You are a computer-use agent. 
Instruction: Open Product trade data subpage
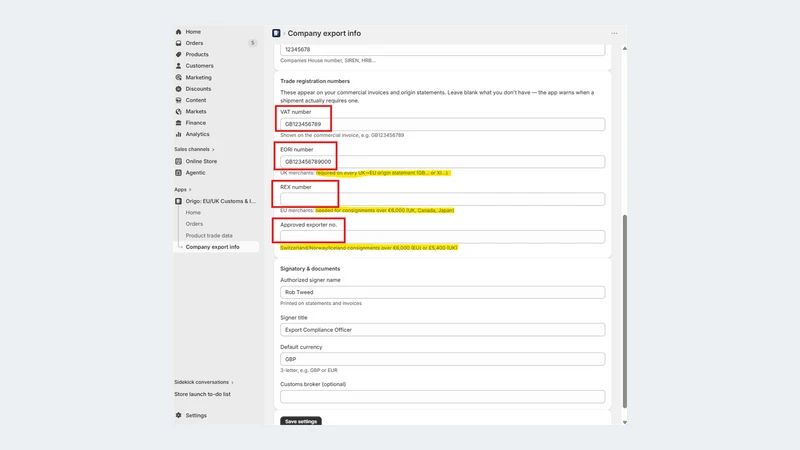[209, 236]
